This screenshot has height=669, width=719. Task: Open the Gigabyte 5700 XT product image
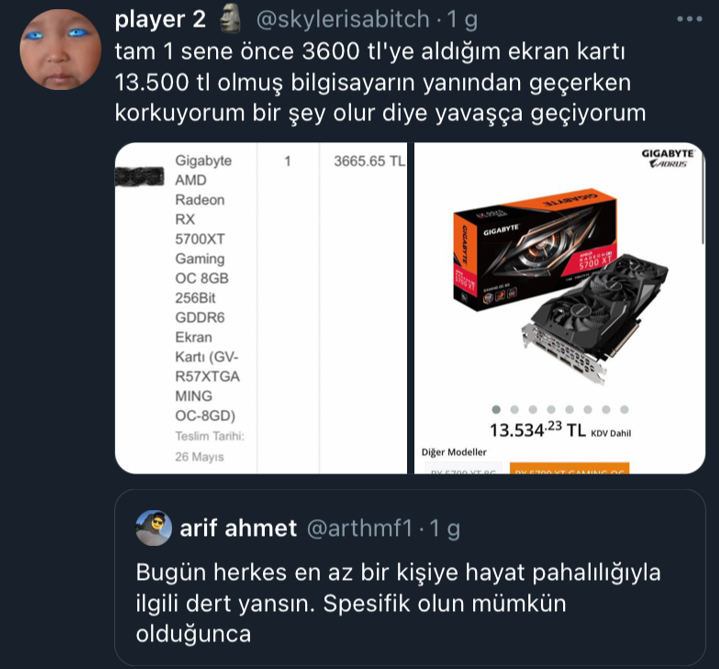point(559,284)
